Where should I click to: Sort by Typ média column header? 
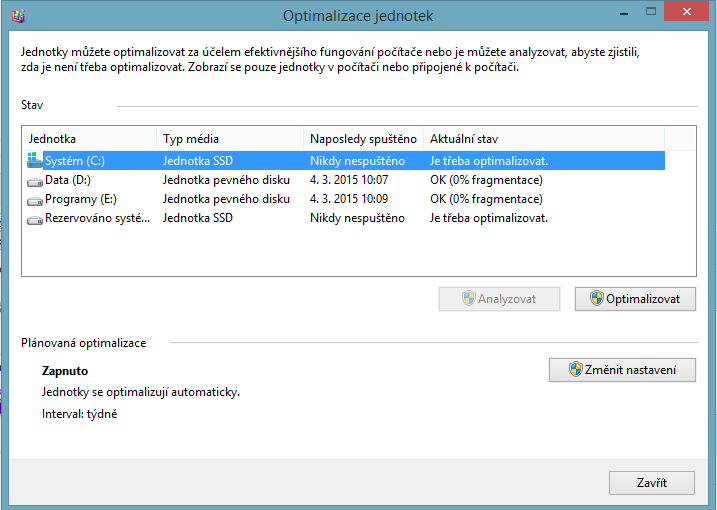230,139
